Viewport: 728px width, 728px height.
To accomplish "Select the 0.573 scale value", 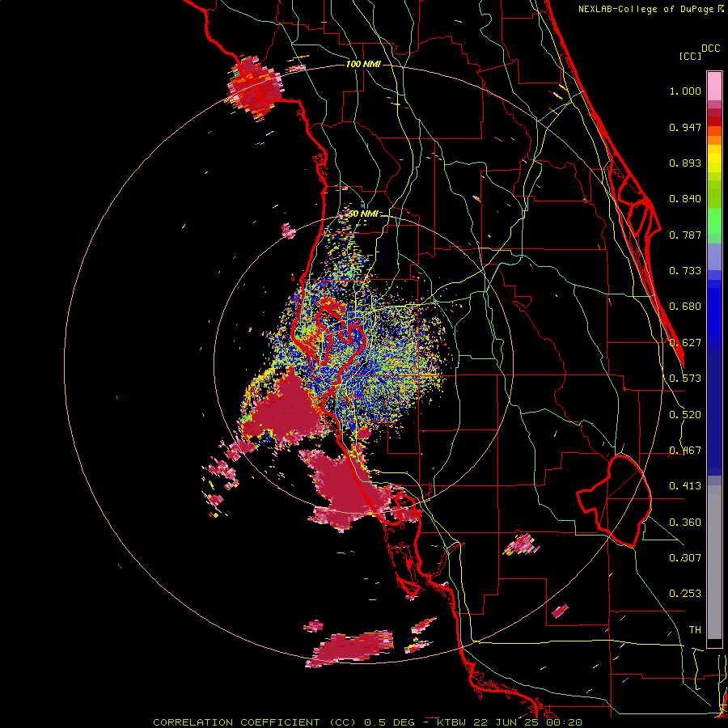I will coord(685,379).
